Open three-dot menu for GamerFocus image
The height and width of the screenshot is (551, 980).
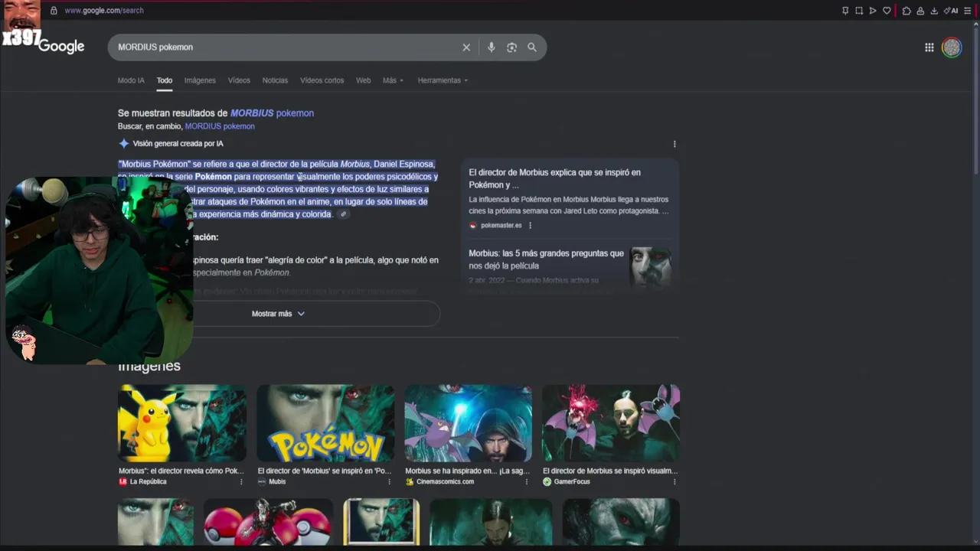coord(675,482)
